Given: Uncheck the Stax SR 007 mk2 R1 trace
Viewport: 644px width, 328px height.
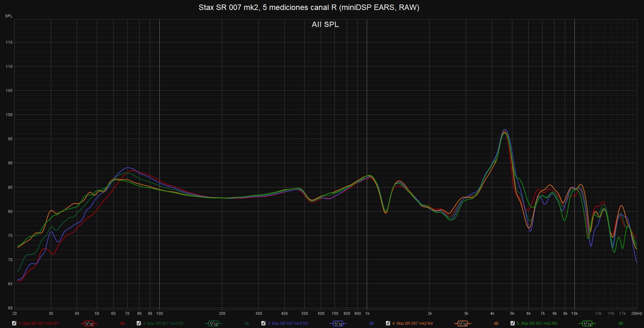Looking at the screenshot, I should [14, 323].
